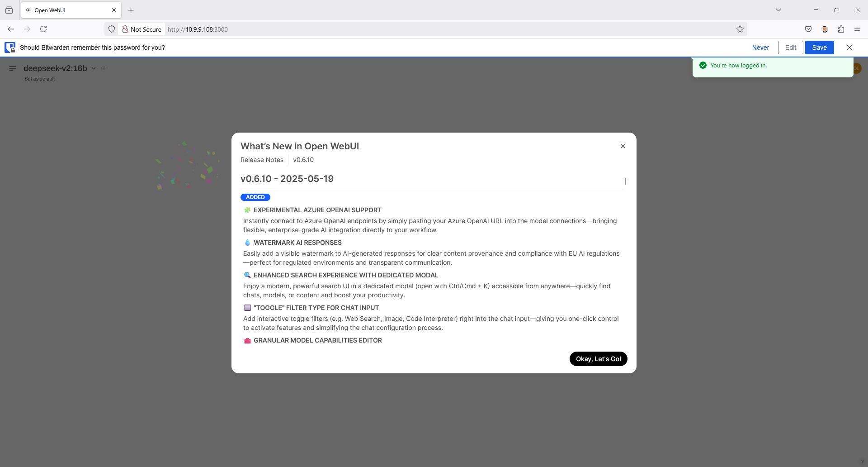Open the sidebar hamburger menu
The width and height of the screenshot is (868, 467).
(13, 68)
